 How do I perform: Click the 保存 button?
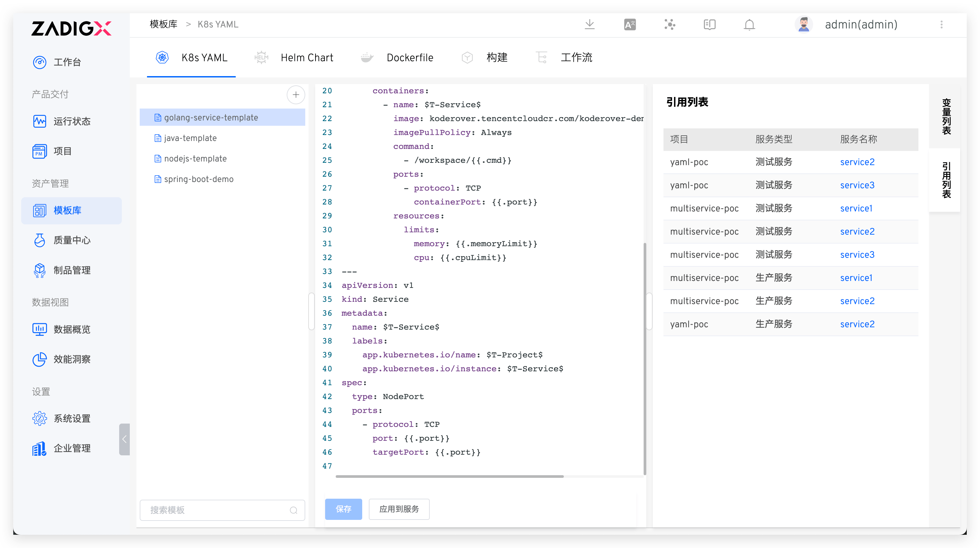pyautogui.click(x=343, y=509)
